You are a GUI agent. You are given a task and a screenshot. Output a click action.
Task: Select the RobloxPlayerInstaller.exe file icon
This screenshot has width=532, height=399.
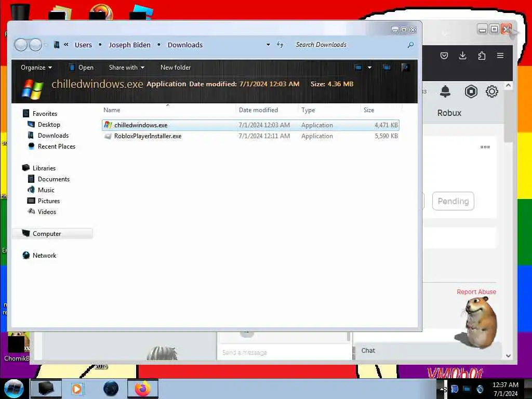[108, 136]
